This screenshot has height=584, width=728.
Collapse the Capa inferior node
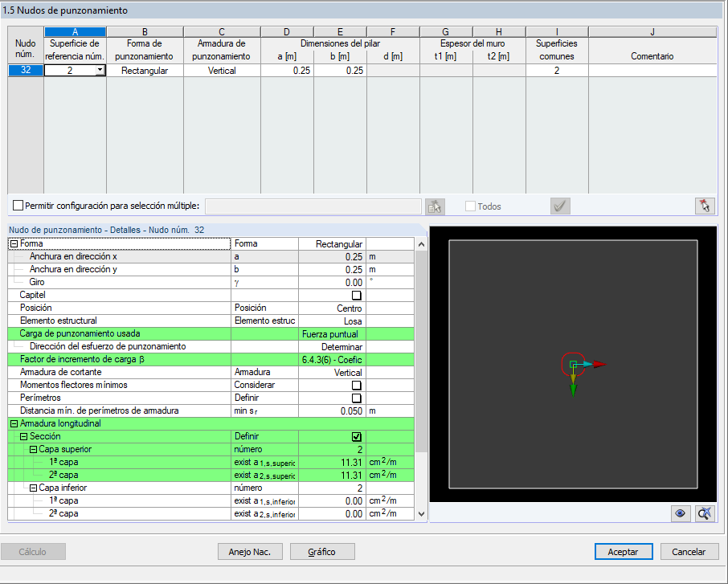pyautogui.click(x=33, y=488)
